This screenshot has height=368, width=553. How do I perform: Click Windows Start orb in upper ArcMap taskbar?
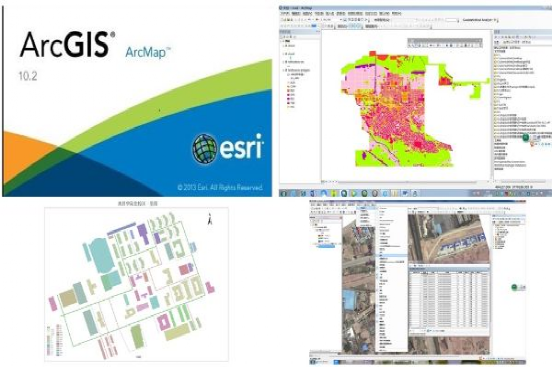pyautogui.click(x=284, y=193)
